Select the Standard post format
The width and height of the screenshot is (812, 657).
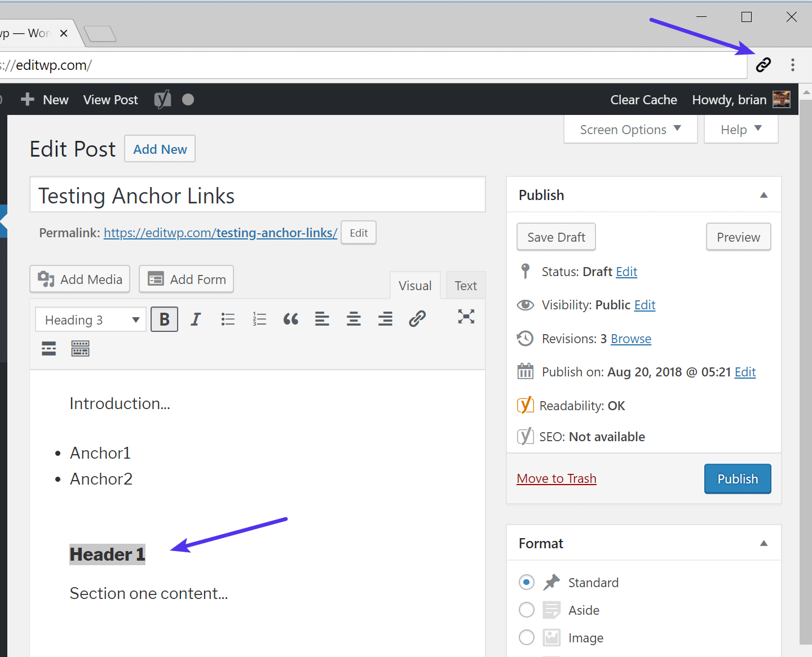click(526, 582)
